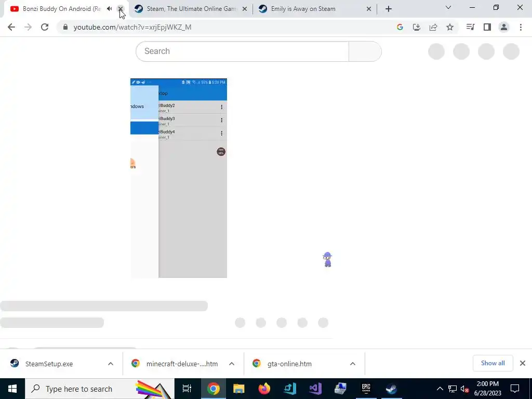Image resolution: width=532 pixels, height=399 pixels.
Task: Open the media controls icon
Action: pos(470,27)
